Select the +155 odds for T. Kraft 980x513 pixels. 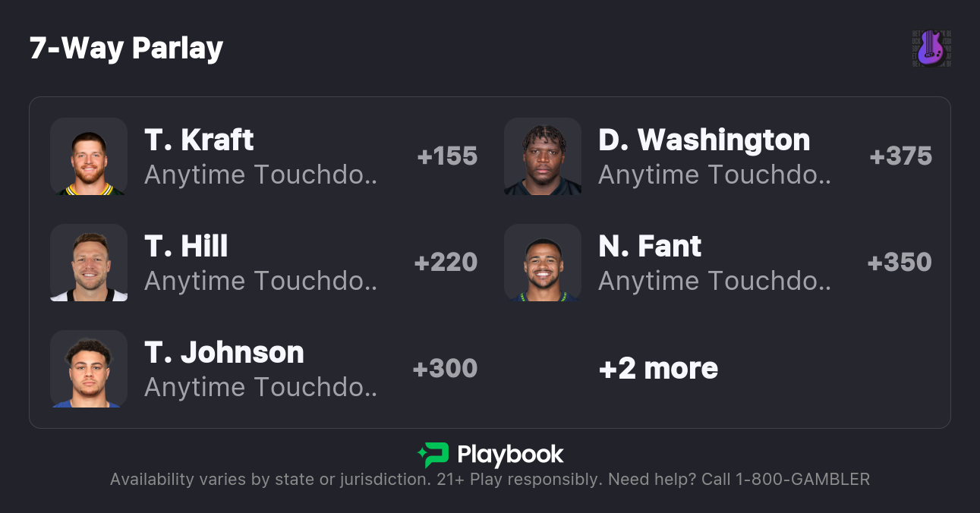point(447,156)
